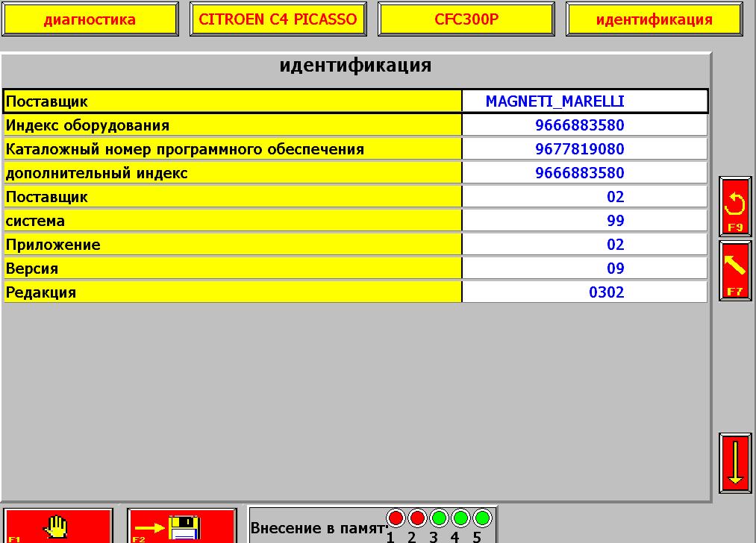Click the F9 return arrow button
The image size is (756, 543).
[x=735, y=206]
